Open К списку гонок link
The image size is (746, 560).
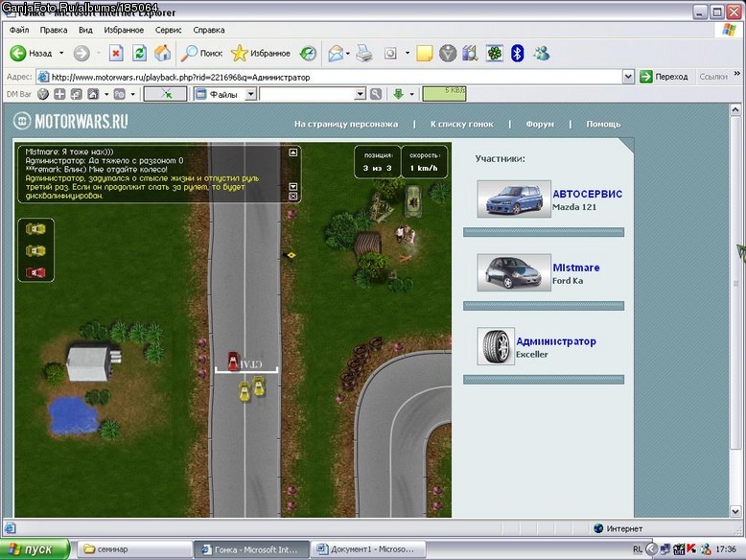[462, 125]
